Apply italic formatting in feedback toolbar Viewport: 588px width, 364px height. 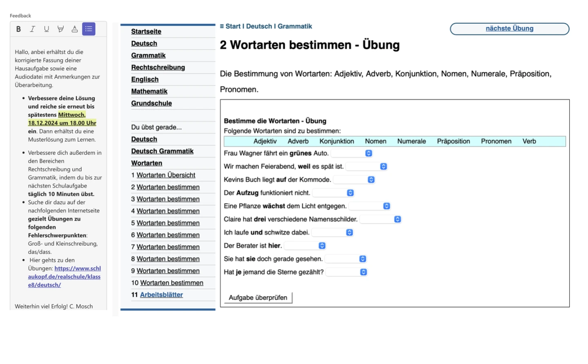[32, 29]
